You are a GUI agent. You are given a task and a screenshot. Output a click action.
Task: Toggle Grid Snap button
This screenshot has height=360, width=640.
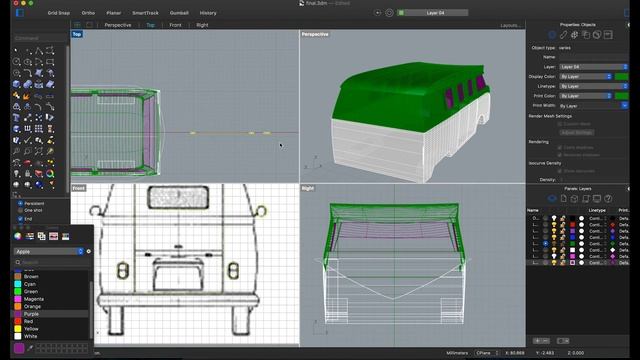58,13
